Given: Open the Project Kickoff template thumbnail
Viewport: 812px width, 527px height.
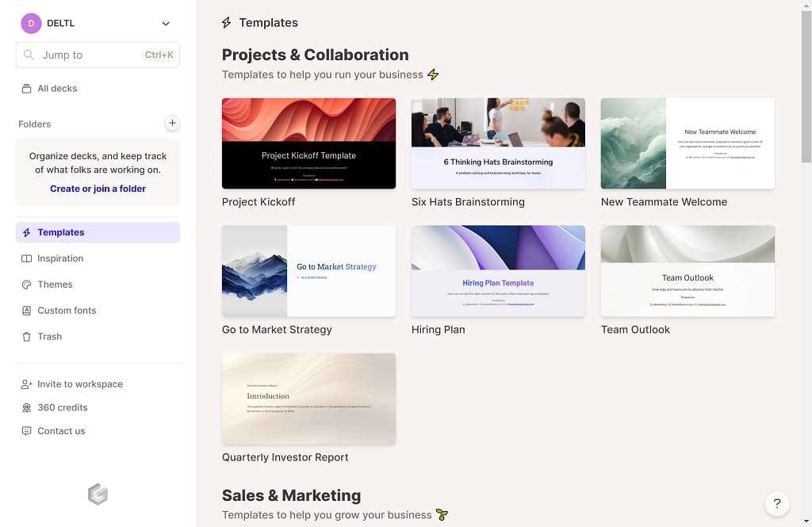Looking at the screenshot, I should [308, 143].
